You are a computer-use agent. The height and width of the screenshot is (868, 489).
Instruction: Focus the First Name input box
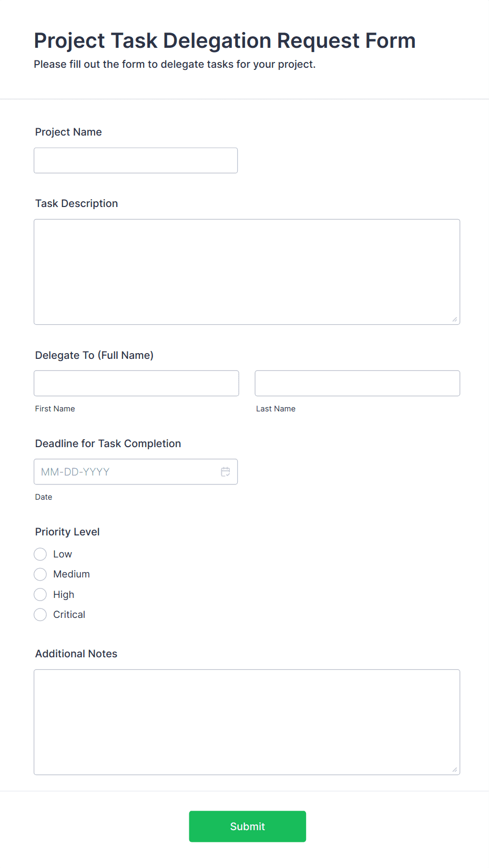[x=136, y=384]
